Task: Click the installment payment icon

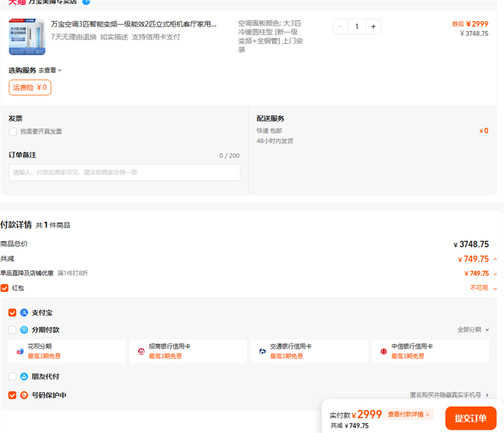Action: pos(24,330)
